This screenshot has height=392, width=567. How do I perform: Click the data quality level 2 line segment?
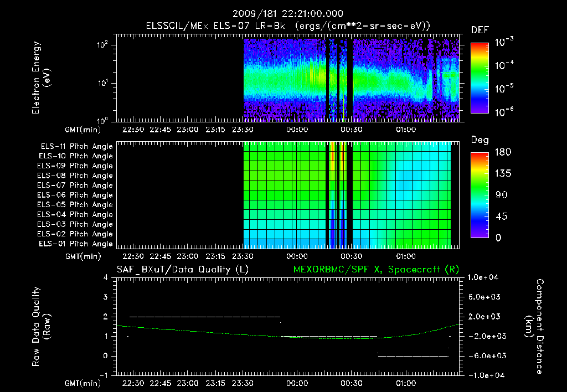pyautogui.click(x=205, y=317)
